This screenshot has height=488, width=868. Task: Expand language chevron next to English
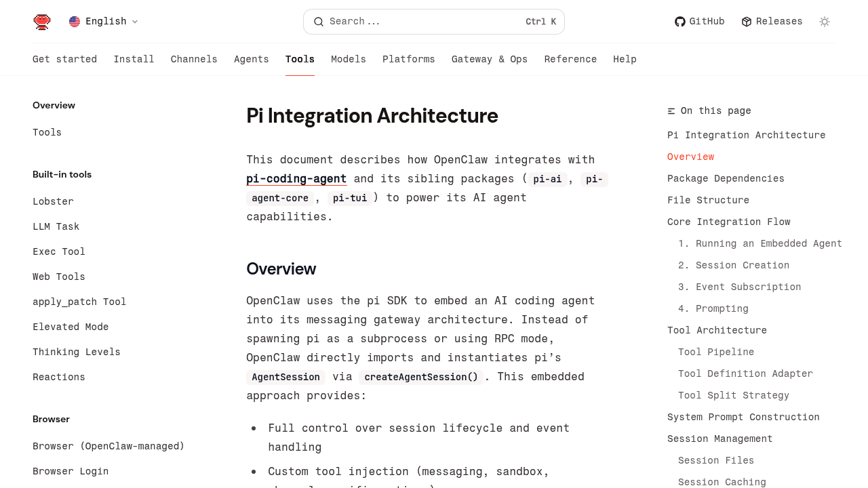(135, 22)
